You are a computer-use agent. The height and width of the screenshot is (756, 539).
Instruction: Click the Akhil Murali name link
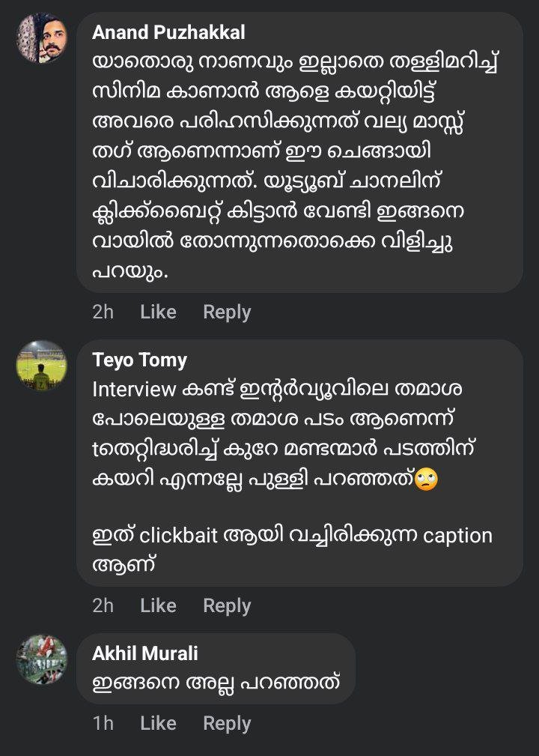(x=145, y=653)
